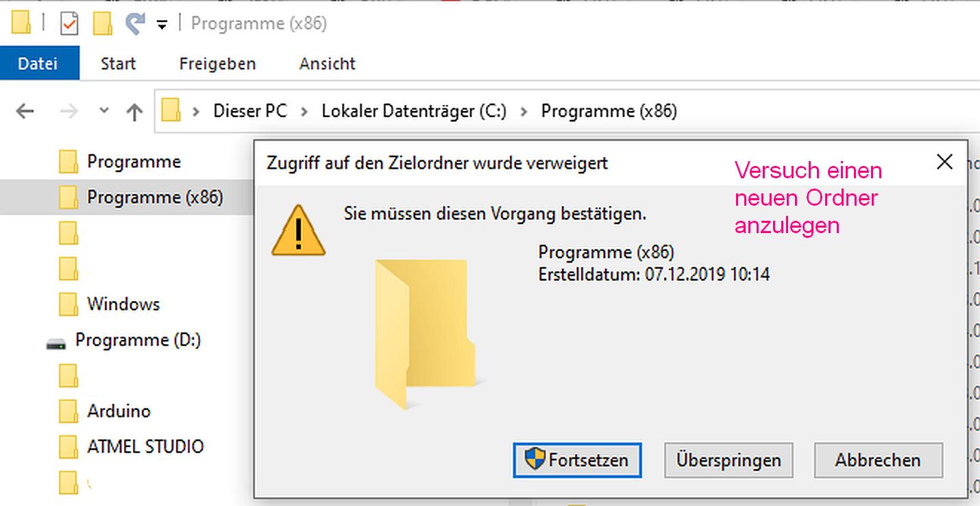Navigate up one level with the up arrow

pyautogui.click(x=134, y=111)
